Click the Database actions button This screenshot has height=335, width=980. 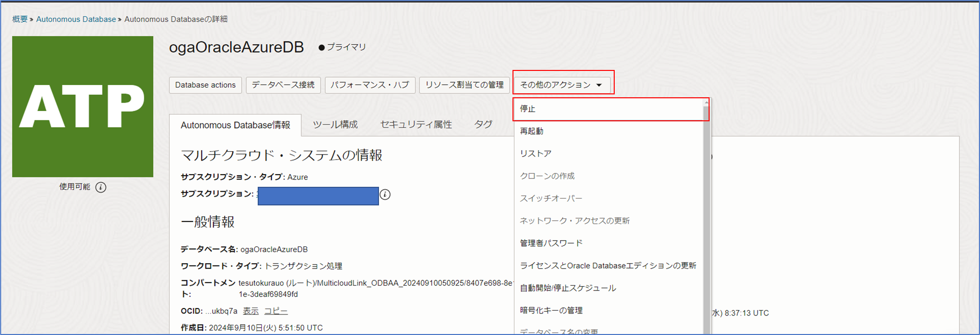[205, 85]
